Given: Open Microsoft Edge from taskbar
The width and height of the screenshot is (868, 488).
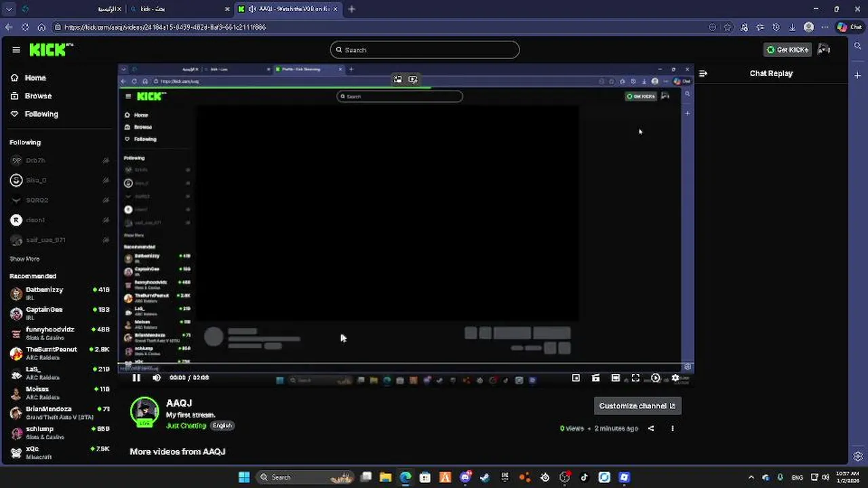Looking at the screenshot, I should [x=406, y=477].
